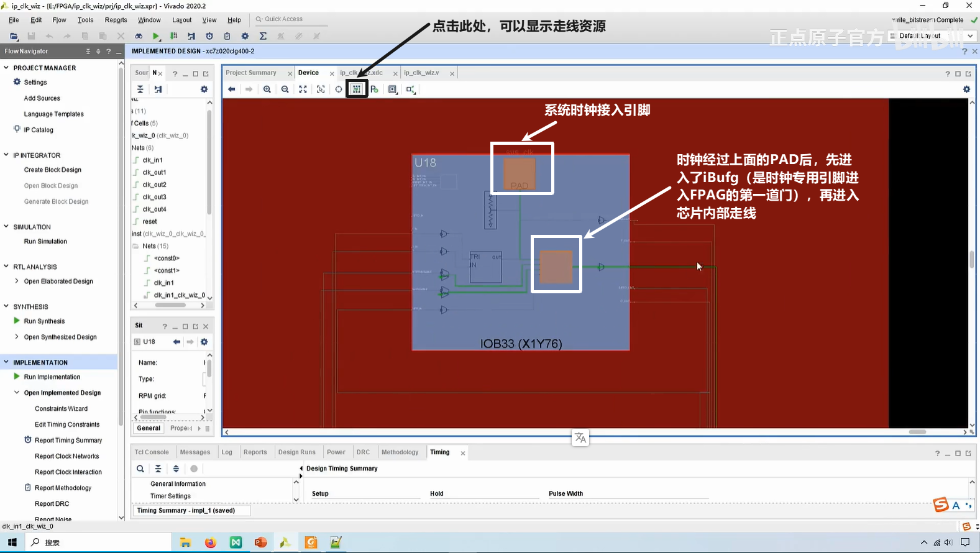Click Settings under Project Manager

coord(35,82)
